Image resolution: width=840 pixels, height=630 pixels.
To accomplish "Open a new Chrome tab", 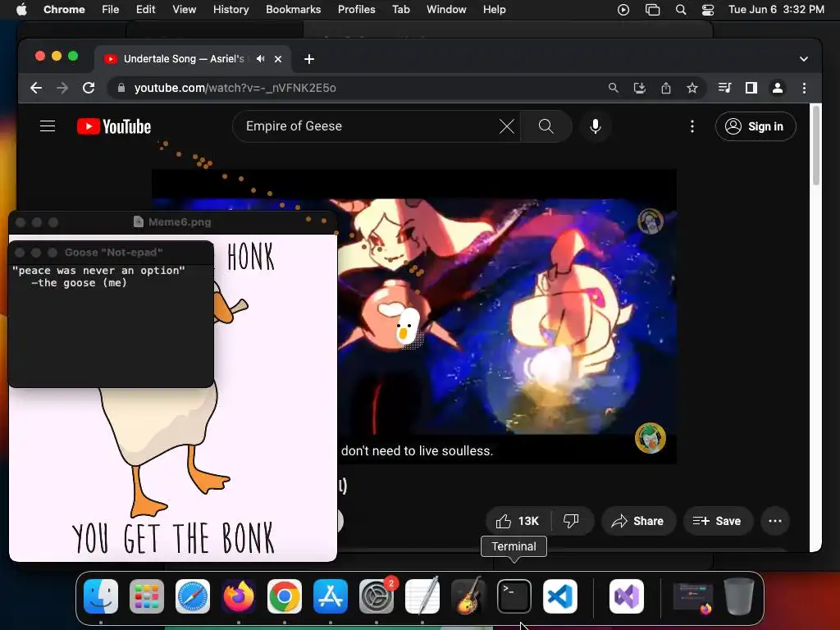I will pyautogui.click(x=309, y=59).
